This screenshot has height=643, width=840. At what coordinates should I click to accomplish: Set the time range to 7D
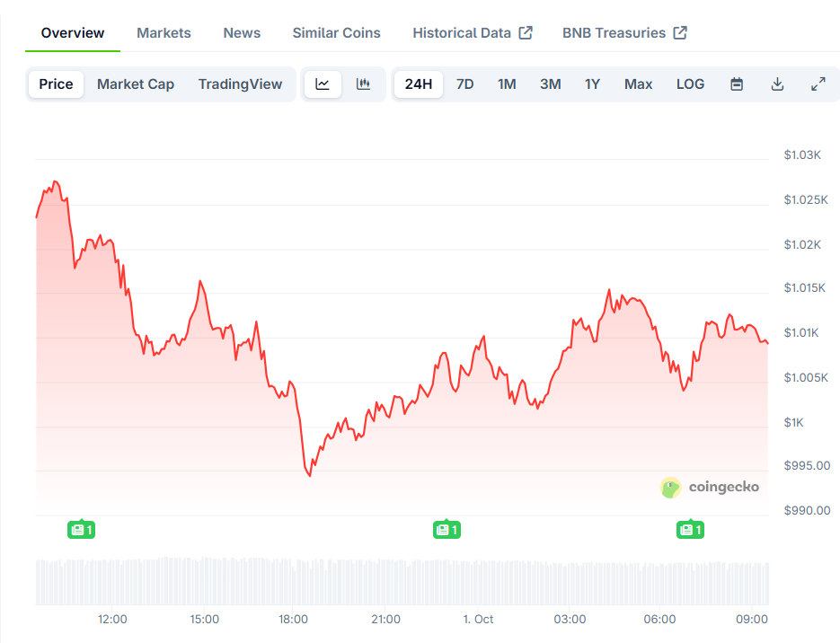[x=464, y=84]
